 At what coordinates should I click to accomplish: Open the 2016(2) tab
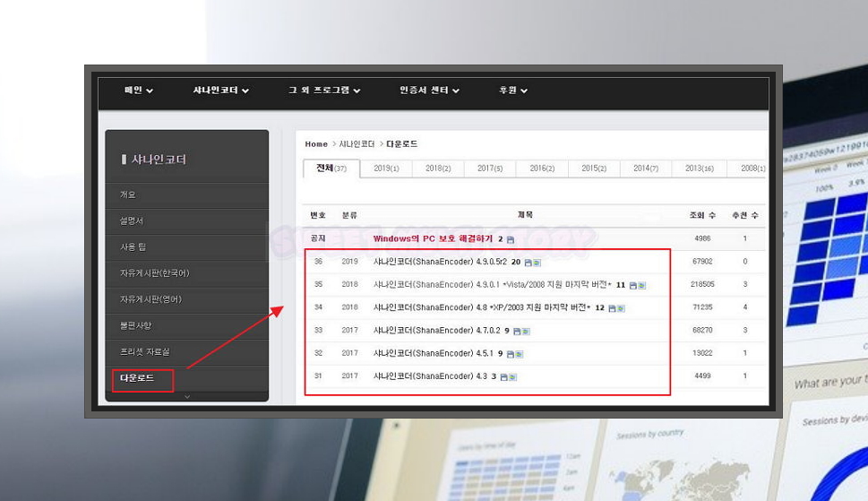[x=542, y=168]
